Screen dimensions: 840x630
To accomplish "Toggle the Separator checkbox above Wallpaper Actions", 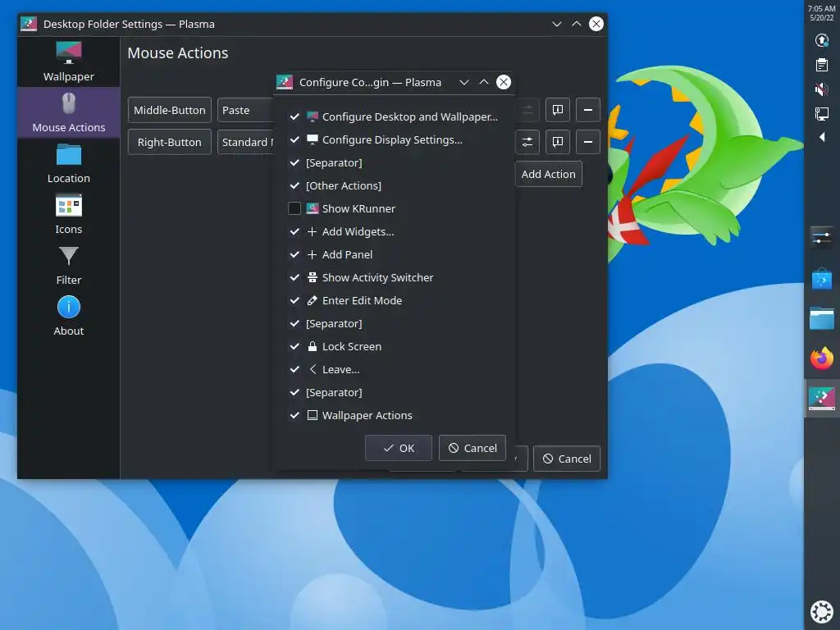I will (294, 392).
